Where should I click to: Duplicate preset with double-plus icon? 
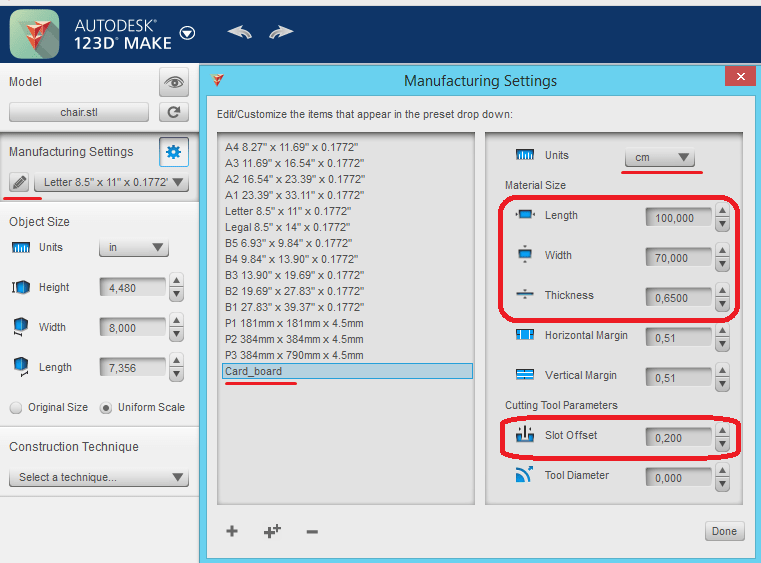(272, 531)
